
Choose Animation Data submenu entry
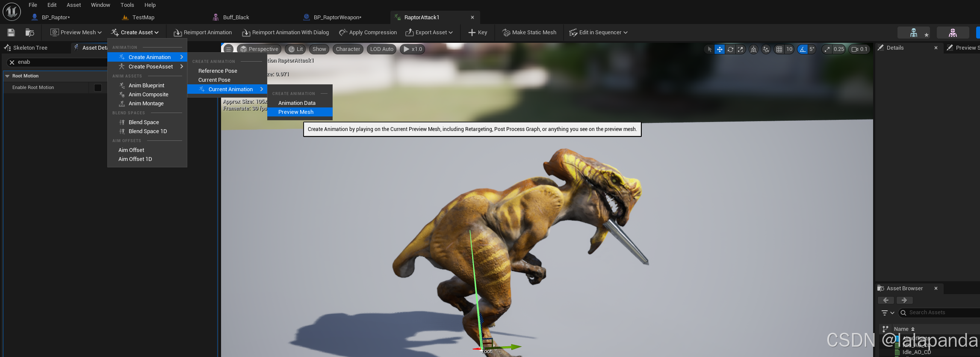(x=300, y=103)
